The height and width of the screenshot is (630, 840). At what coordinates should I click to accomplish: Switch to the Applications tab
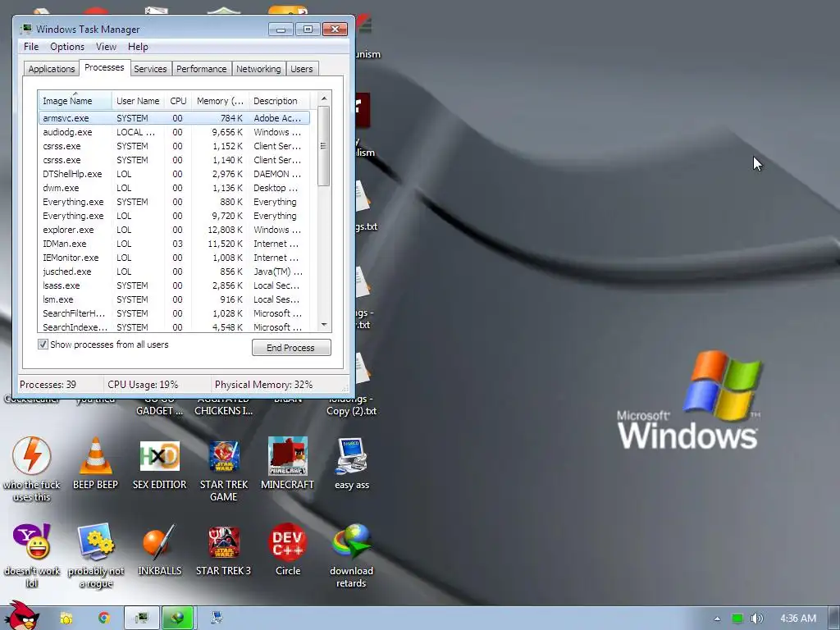[x=52, y=69]
